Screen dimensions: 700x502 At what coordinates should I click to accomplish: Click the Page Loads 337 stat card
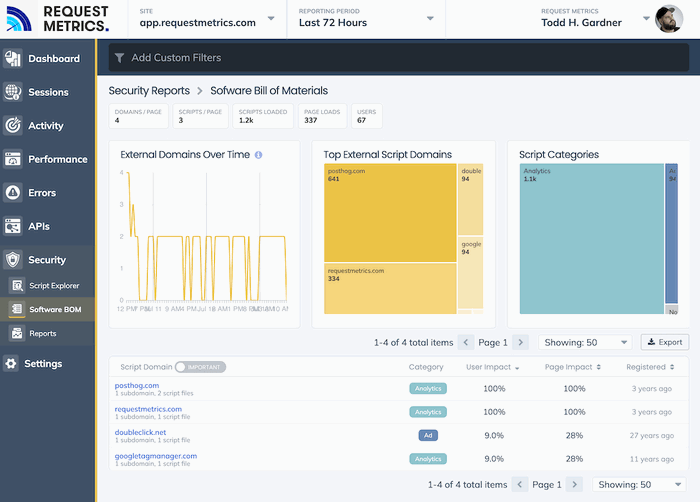(x=322, y=116)
